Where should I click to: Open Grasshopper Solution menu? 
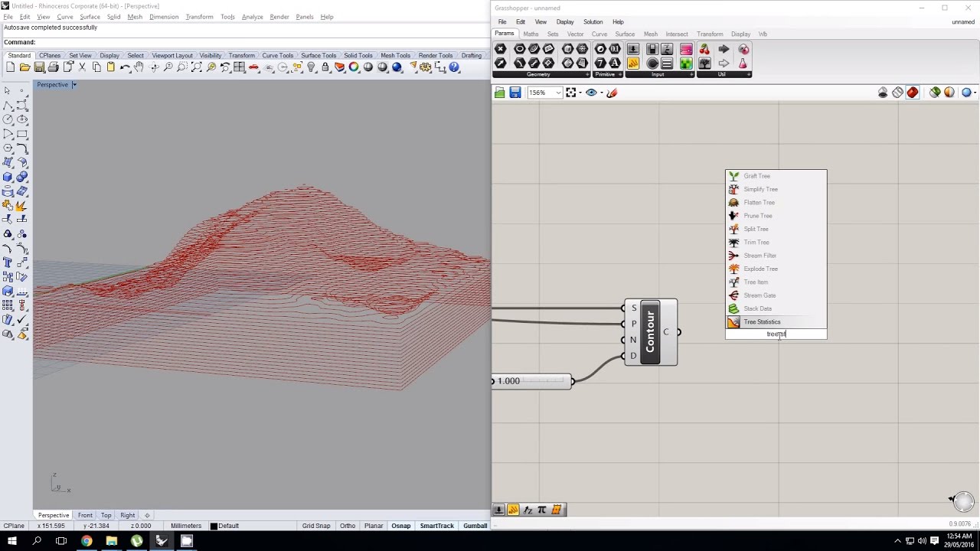[x=593, y=21]
